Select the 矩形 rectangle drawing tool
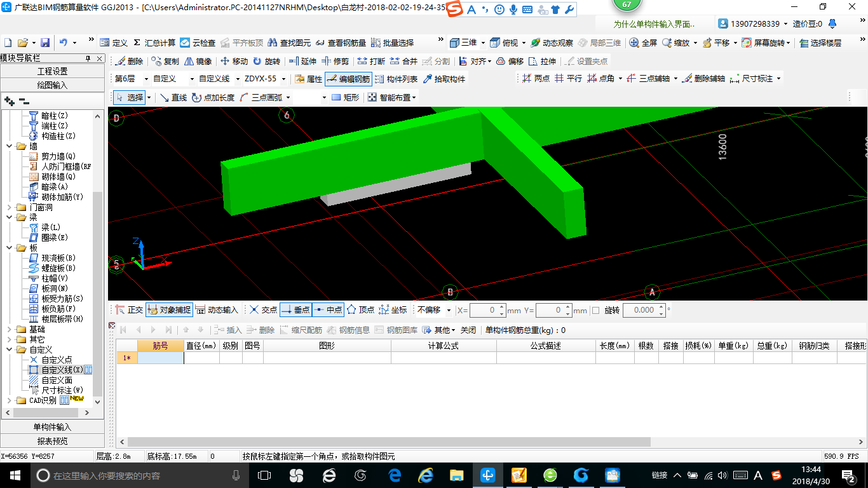This screenshot has height=488, width=868. tap(345, 97)
